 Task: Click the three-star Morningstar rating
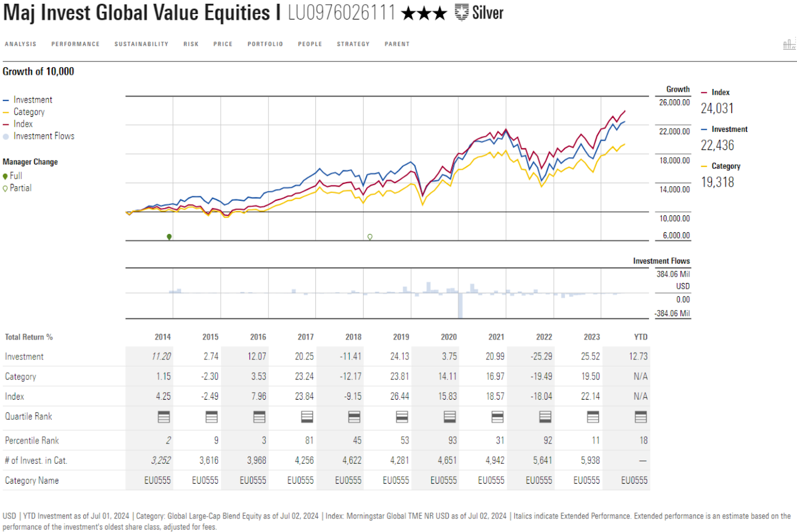pyautogui.click(x=424, y=13)
